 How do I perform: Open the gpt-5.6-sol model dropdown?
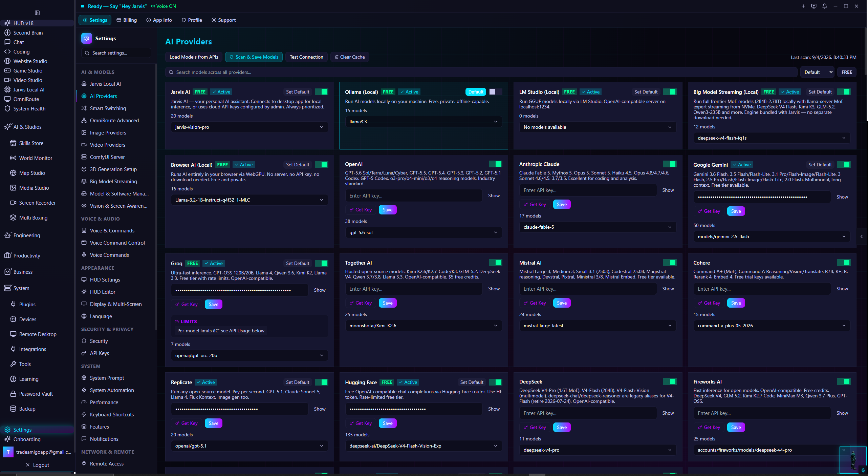(424, 232)
